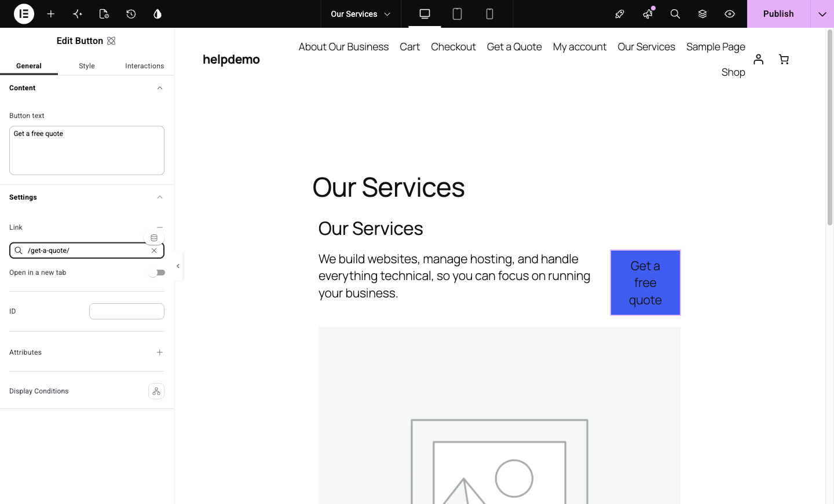Collapse the Content section
This screenshot has height=504, width=834.
click(160, 88)
